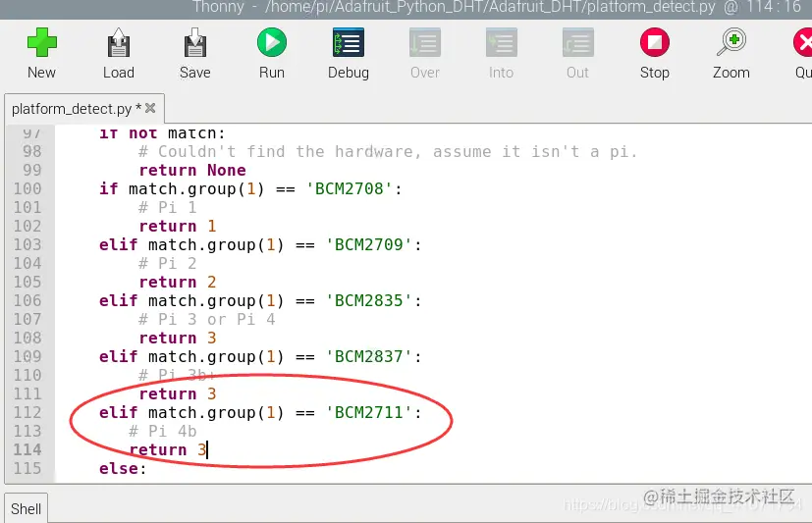Close the platform_detect.py tab
Viewport: 812px width, 523px height.
coord(150,108)
